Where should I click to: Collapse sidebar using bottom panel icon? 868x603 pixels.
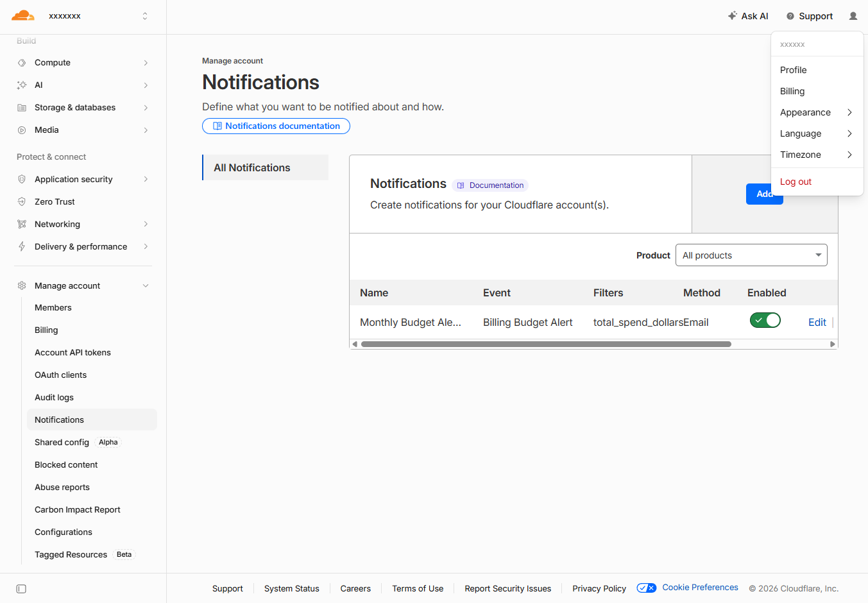21,589
